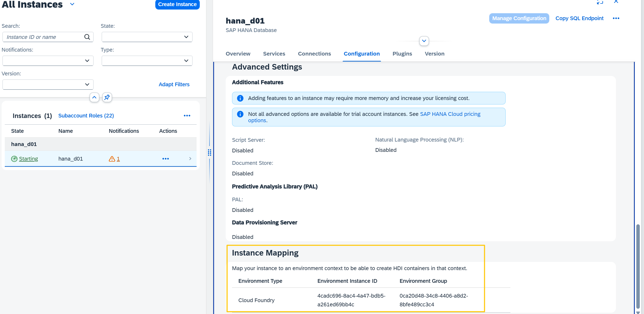Select the Configuration tab
644x314 pixels.
[362, 54]
